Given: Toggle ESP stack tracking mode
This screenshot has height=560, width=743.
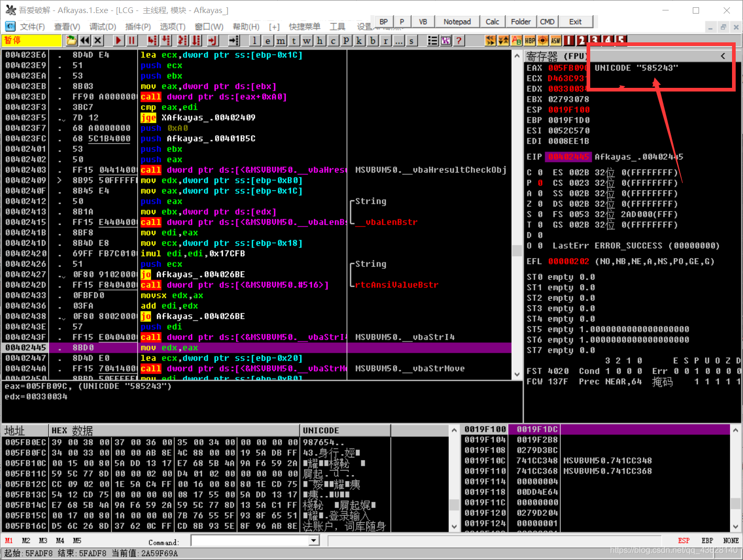Looking at the screenshot, I should tap(684, 541).
